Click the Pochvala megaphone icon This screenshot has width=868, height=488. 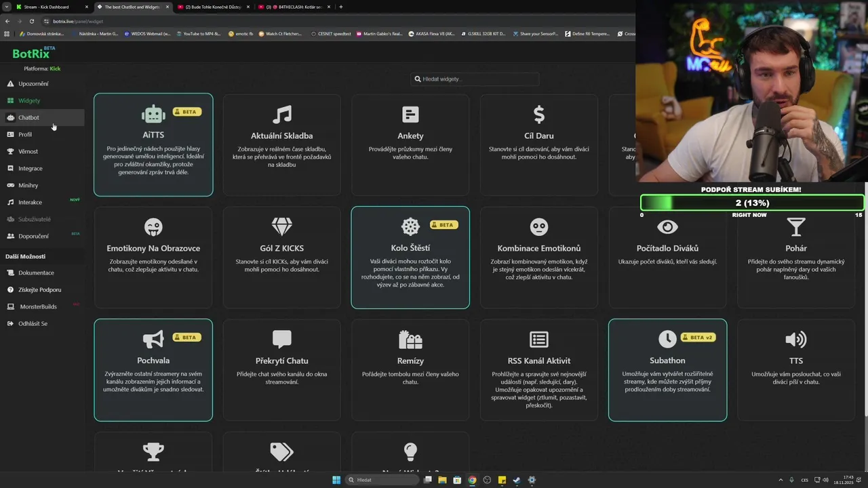coord(153,339)
